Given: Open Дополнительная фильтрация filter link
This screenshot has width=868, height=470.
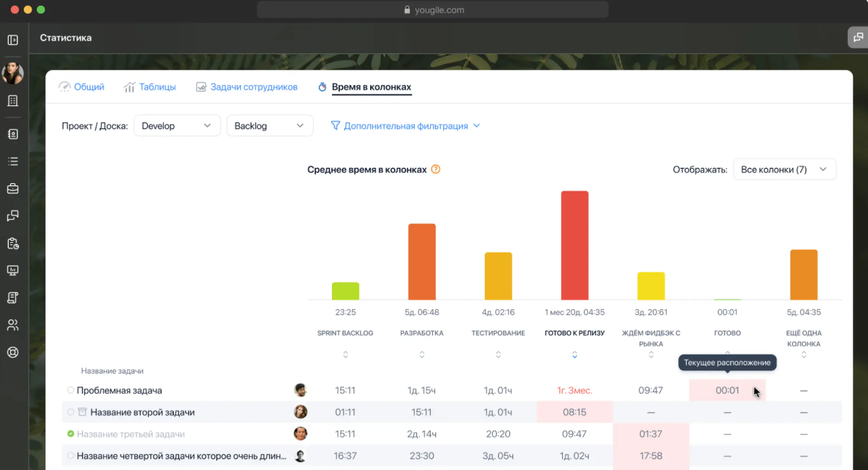Looking at the screenshot, I should pyautogui.click(x=405, y=125).
